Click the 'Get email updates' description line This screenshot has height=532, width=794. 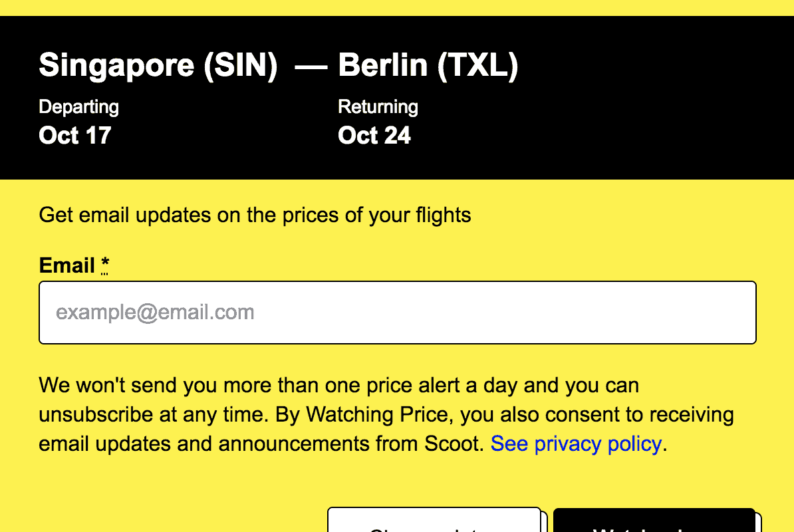coord(255,215)
